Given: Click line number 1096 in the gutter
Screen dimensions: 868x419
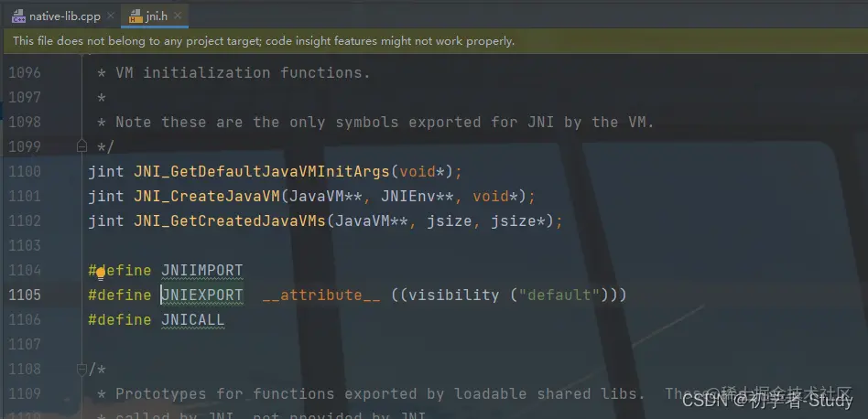Looking at the screenshot, I should 25,72.
